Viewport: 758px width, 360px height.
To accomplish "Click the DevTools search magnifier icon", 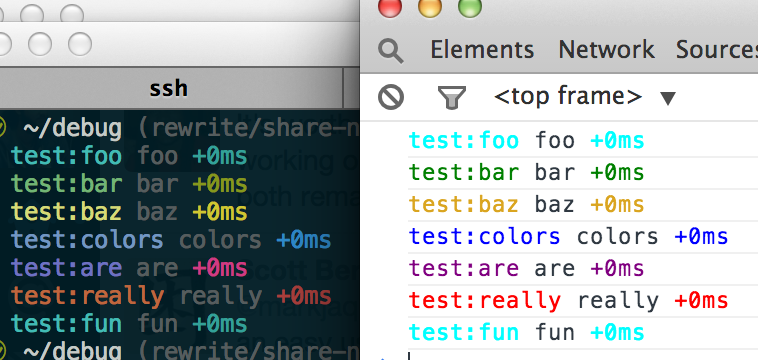I will click(x=391, y=51).
